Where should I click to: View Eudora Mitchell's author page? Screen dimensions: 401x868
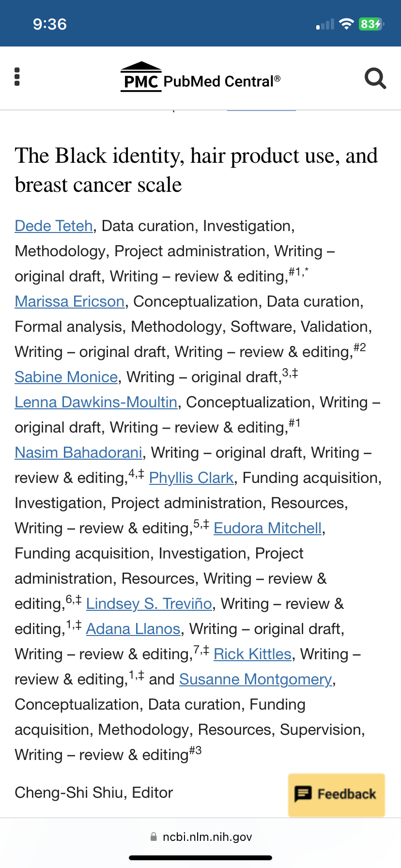267,528
